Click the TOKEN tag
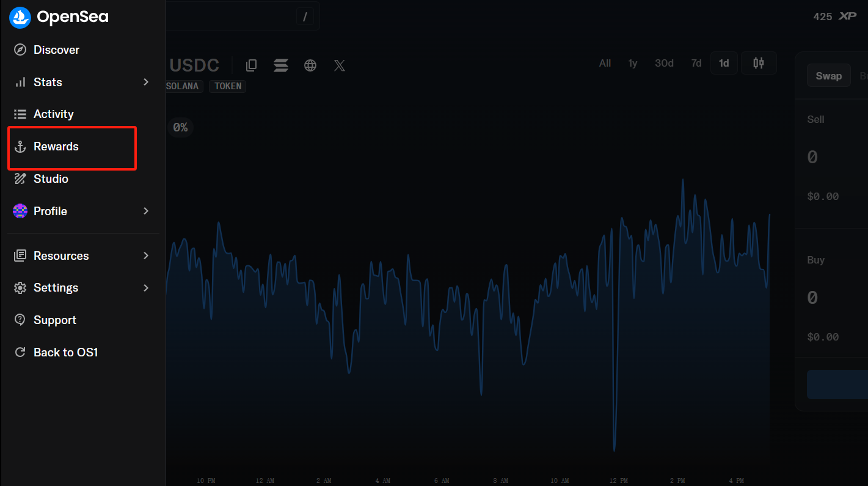Screen dimensions: 868x486 228,86
